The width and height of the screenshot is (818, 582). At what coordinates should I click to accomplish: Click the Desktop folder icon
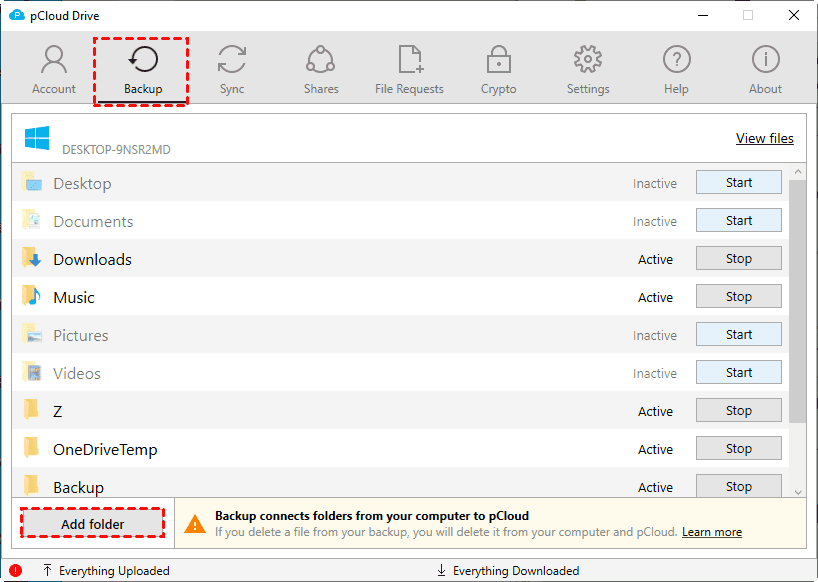(31, 182)
